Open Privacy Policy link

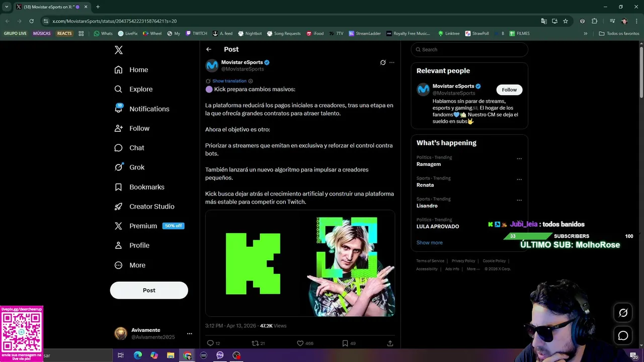pyautogui.click(x=463, y=261)
